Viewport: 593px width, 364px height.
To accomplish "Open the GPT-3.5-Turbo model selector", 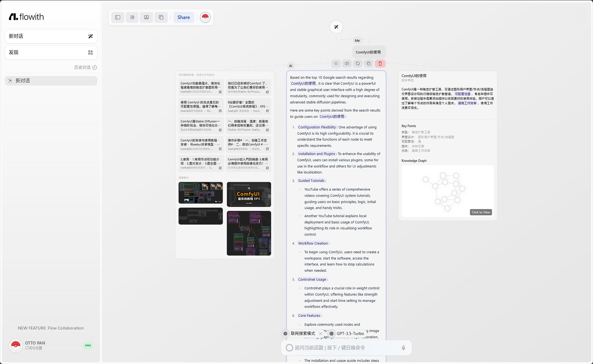I will (x=347, y=334).
